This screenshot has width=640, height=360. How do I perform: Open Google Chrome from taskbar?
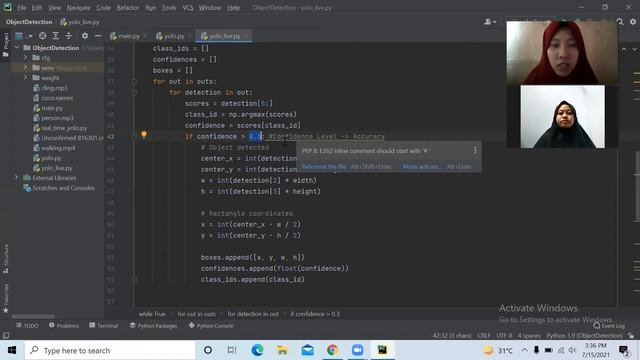pyautogui.click(x=333, y=350)
